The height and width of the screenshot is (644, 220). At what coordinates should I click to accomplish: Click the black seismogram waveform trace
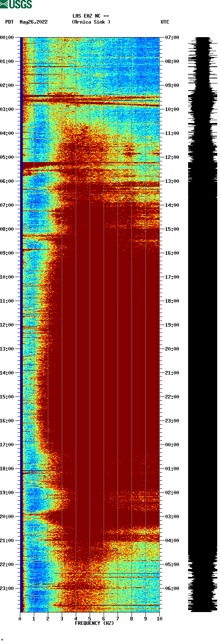point(203,325)
